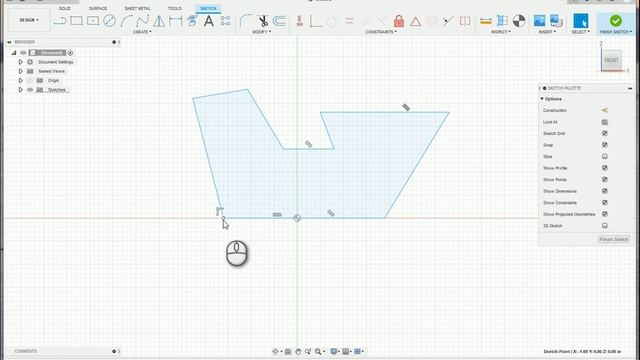Enable the 3D Sketch checkbox
This screenshot has width=640, height=360.
pyautogui.click(x=604, y=226)
